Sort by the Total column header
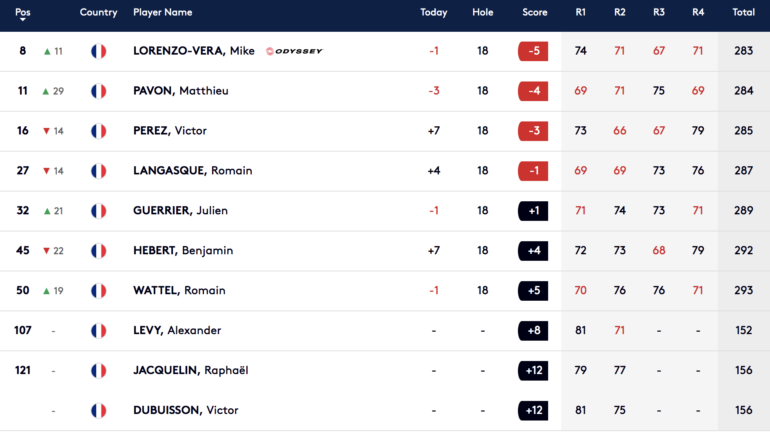The width and height of the screenshot is (770, 436). (743, 13)
